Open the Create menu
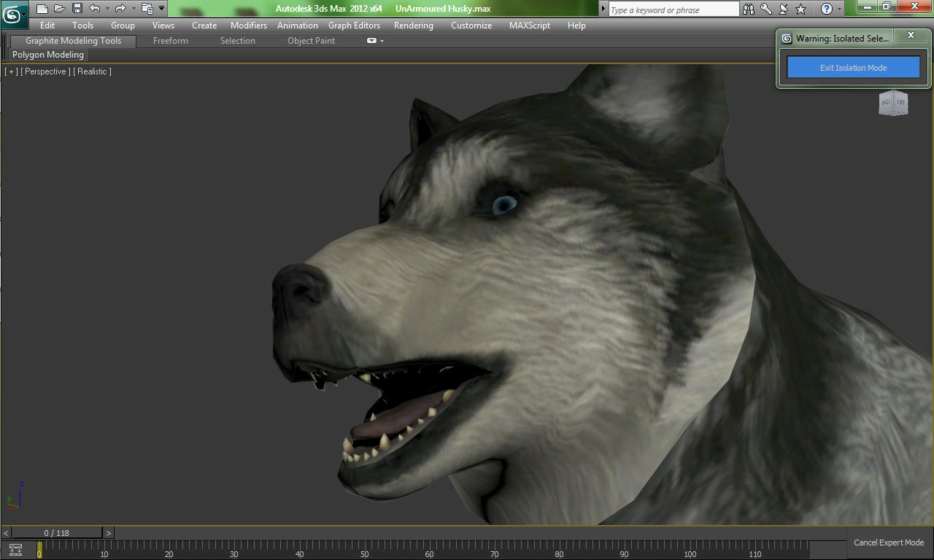Screen dimensions: 934x560 (x=204, y=25)
